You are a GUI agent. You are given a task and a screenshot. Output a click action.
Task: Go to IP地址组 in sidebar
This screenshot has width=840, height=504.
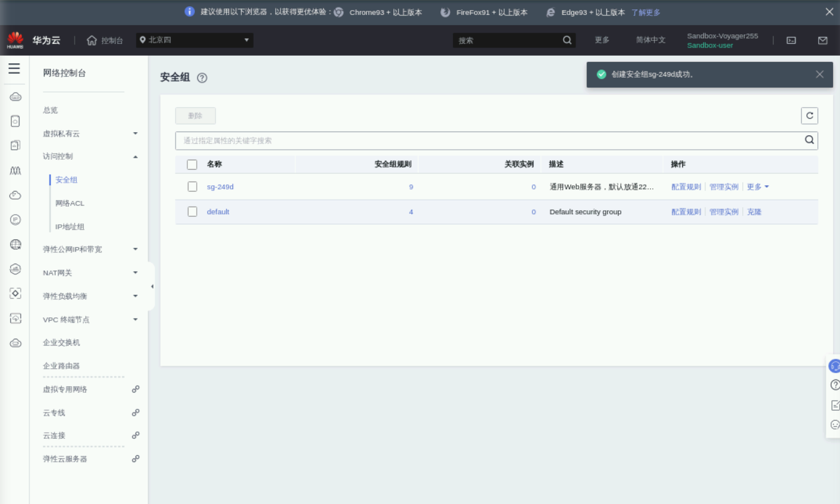coord(70,227)
